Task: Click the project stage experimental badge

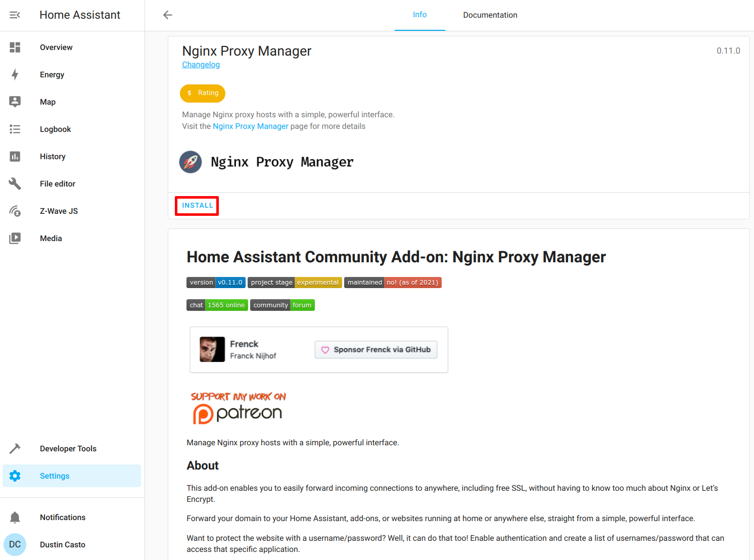Action: [x=295, y=283]
